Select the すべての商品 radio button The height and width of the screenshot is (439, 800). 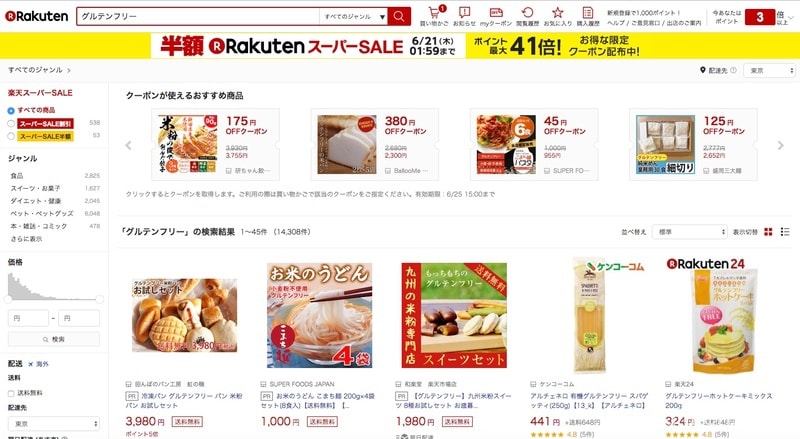[11, 110]
